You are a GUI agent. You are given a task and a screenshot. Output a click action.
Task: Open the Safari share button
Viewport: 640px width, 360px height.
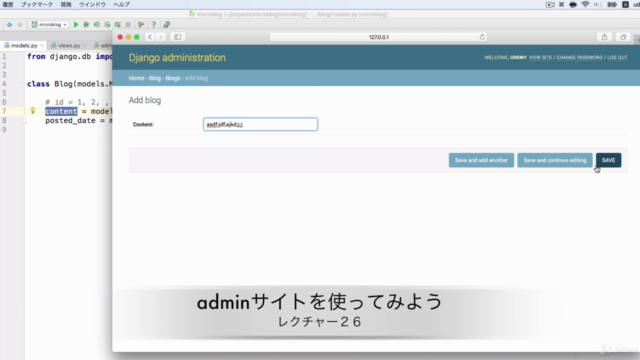pos(604,37)
